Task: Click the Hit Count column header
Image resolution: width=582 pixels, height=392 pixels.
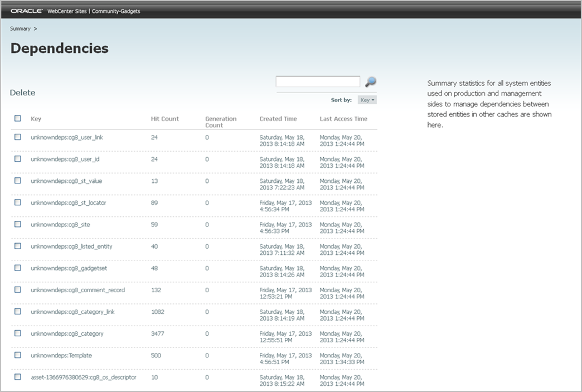Action: click(x=165, y=119)
